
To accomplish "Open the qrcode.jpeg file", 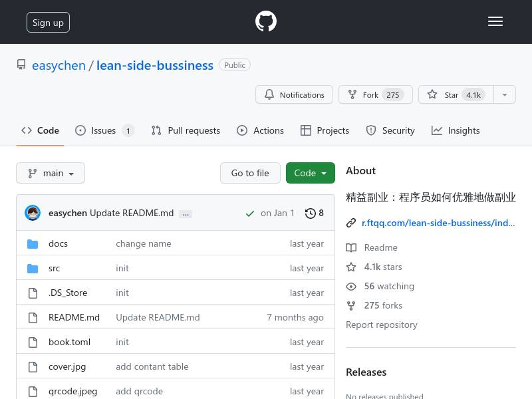I will pos(72,391).
